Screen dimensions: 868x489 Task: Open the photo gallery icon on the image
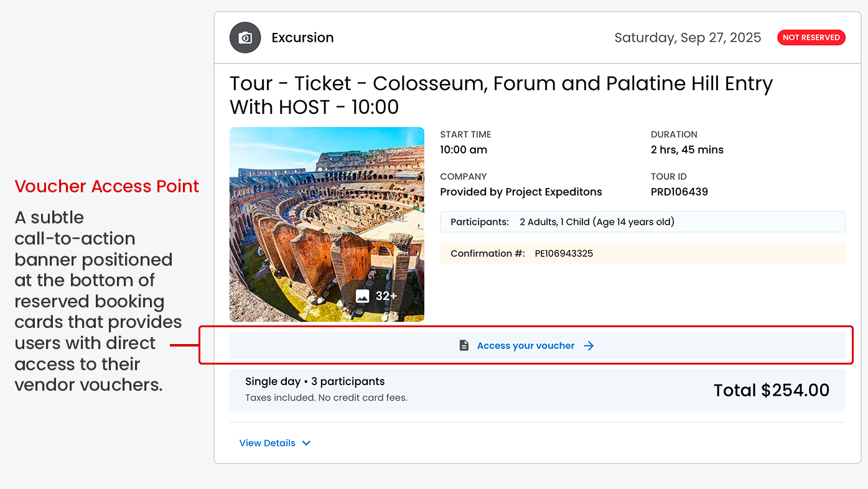point(362,296)
